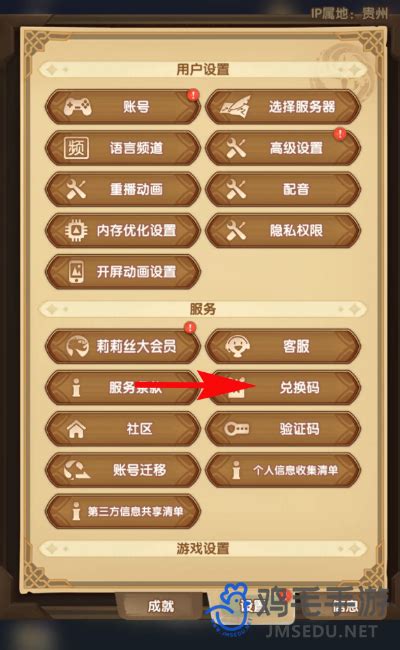Viewport: 400px width, 650px height.
Task: Open the 配音 voice settings
Action: click(283, 189)
